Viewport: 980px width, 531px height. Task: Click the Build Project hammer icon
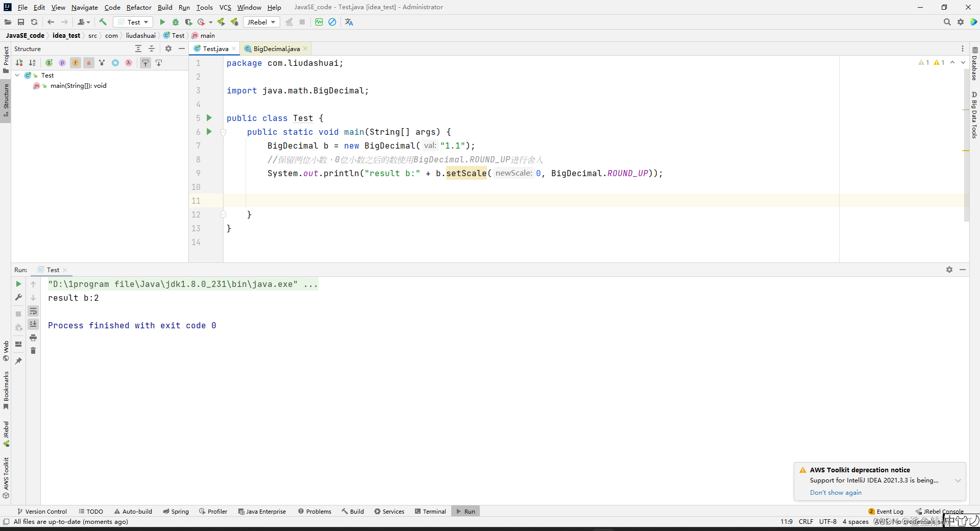click(x=103, y=22)
